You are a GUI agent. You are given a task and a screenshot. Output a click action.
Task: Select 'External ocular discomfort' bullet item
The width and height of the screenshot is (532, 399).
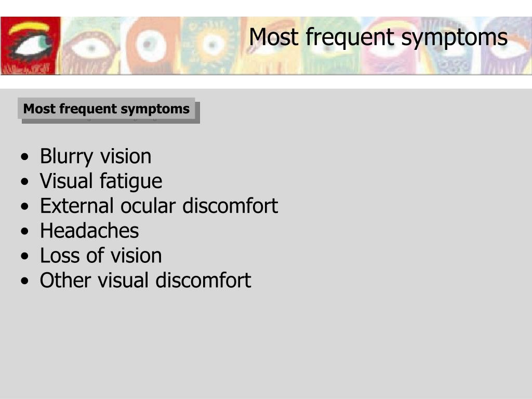tap(159, 206)
